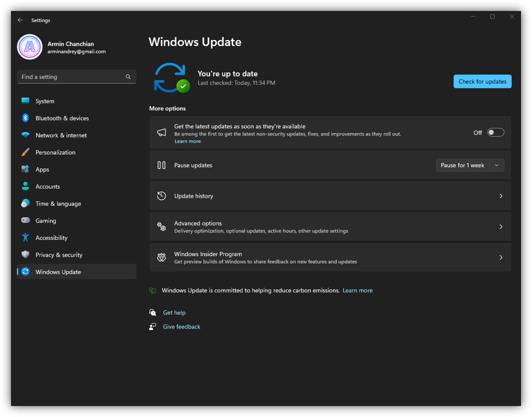Image resolution: width=532 pixels, height=417 pixels.
Task: Go to Time & language
Action: 77,203
